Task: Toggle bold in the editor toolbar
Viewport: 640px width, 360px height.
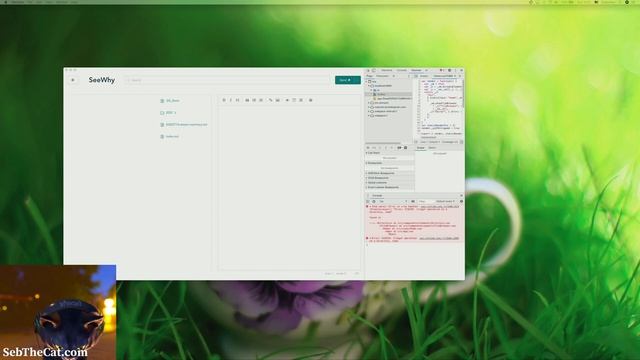Action: click(224, 100)
